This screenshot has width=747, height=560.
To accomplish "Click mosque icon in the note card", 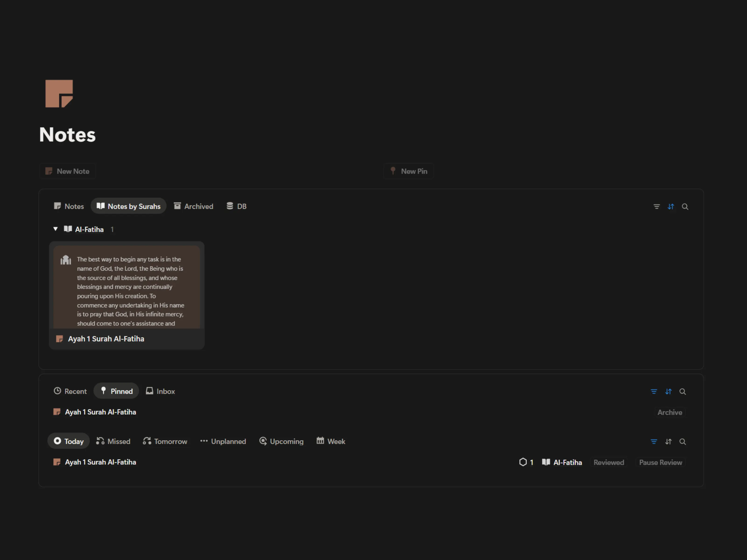I will (66, 260).
